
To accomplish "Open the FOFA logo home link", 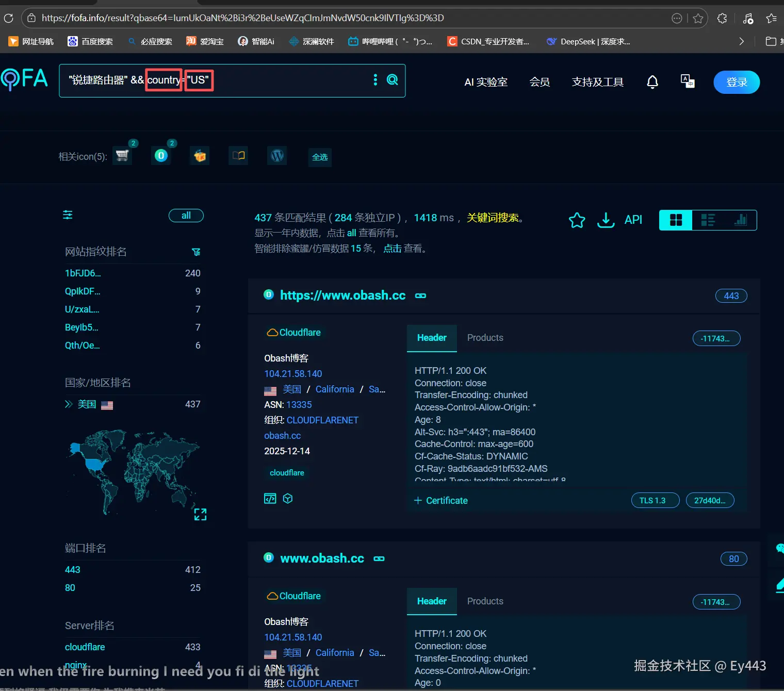I will (24, 79).
